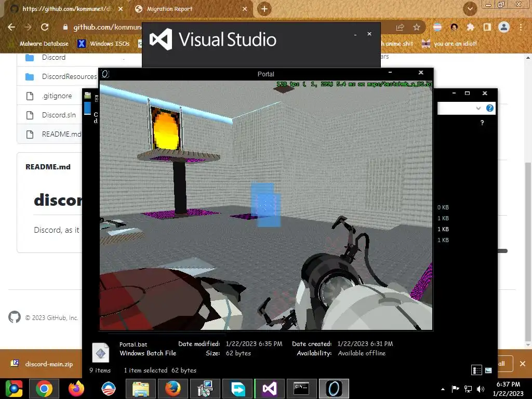
Task: Open the .gitignore file in the repo
Action: pyautogui.click(x=57, y=96)
